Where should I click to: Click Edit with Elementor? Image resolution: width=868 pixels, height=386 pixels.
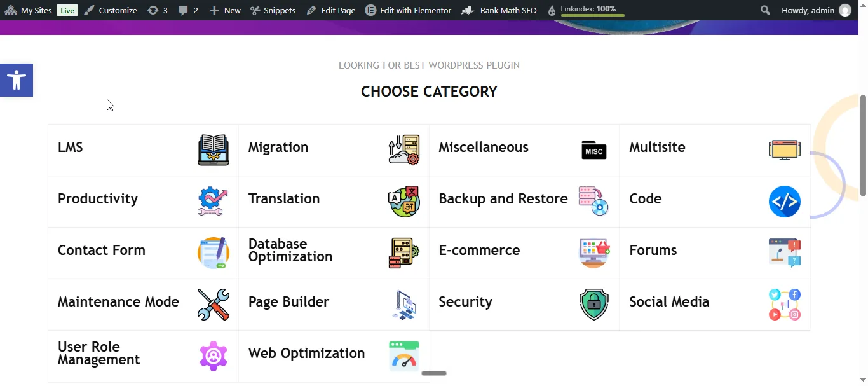click(408, 10)
